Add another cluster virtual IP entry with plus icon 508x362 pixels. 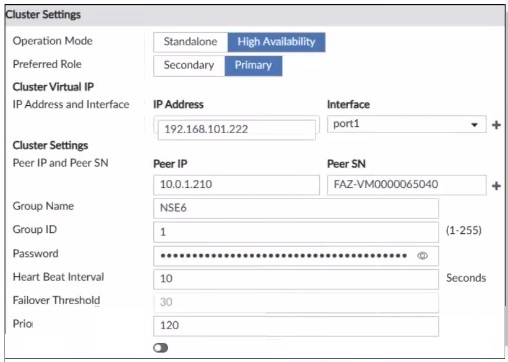[496, 125]
